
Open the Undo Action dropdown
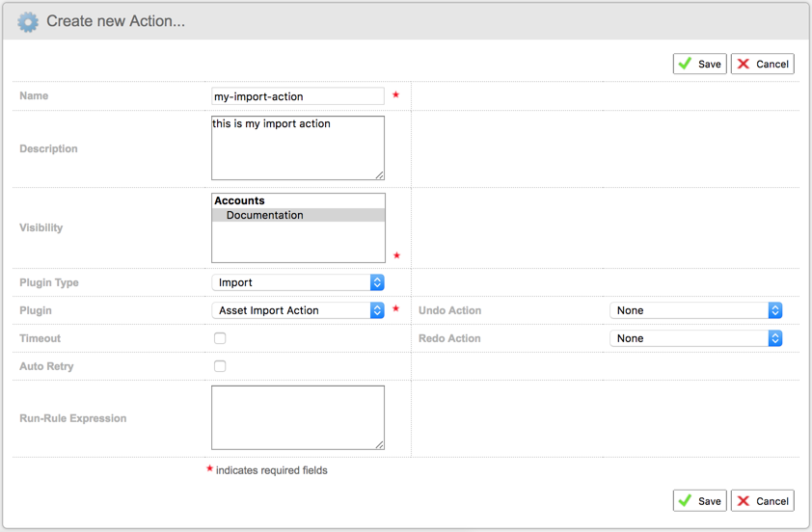coord(695,310)
